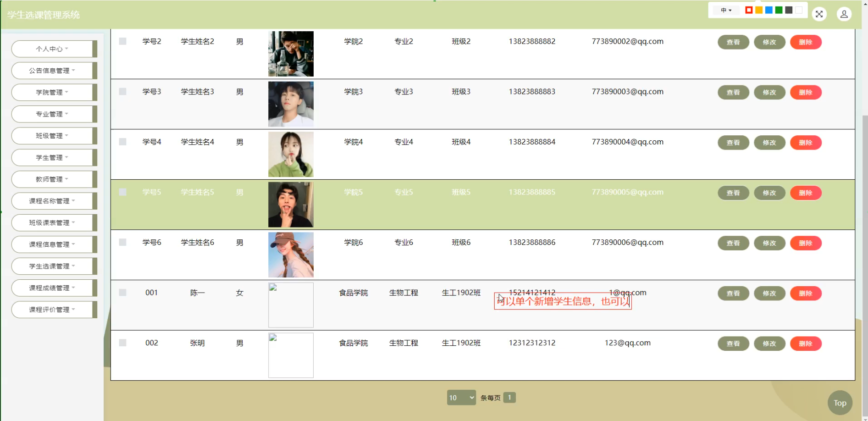The width and height of the screenshot is (868, 421).
Task: Tick the checkbox for 学号3 row
Action: (x=122, y=92)
